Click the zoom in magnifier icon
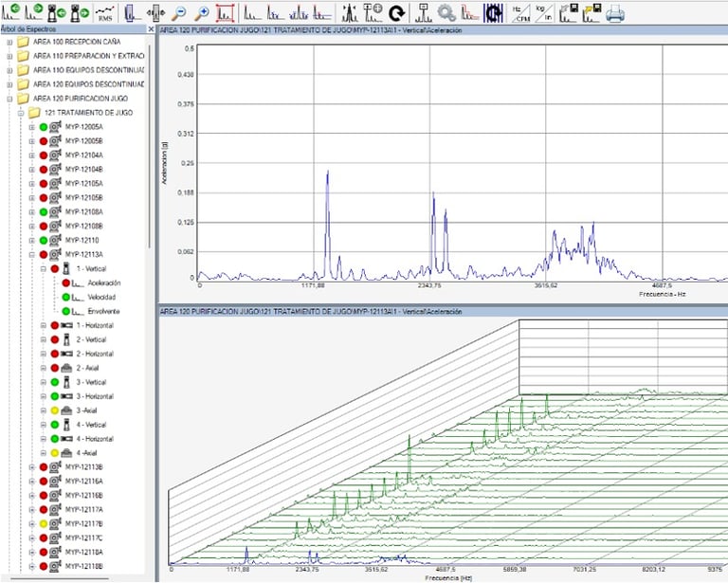728x583 pixels. (x=200, y=13)
